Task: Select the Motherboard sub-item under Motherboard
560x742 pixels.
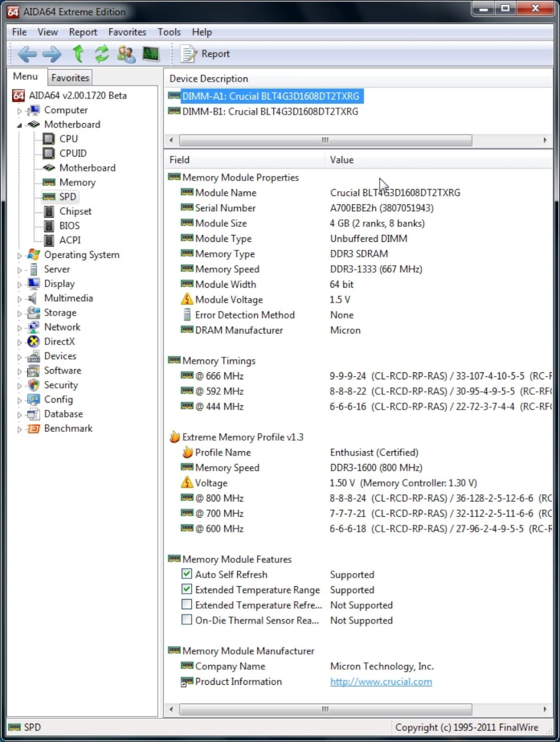Action: click(x=87, y=168)
